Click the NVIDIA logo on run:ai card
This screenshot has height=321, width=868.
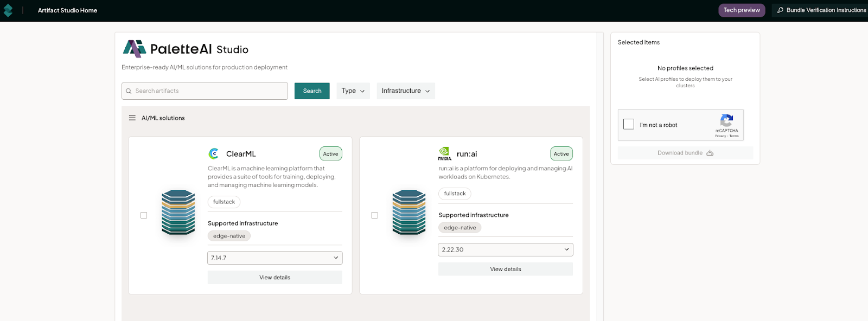(445, 154)
